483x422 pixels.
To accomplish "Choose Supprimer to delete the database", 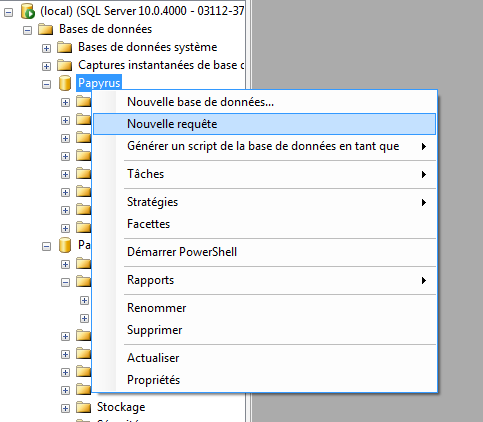I will click(x=264, y=330).
